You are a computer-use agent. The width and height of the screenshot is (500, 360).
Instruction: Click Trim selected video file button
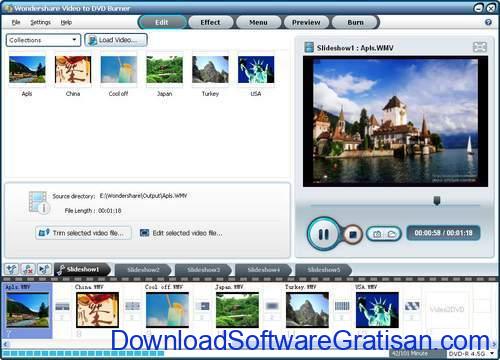(x=83, y=233)
